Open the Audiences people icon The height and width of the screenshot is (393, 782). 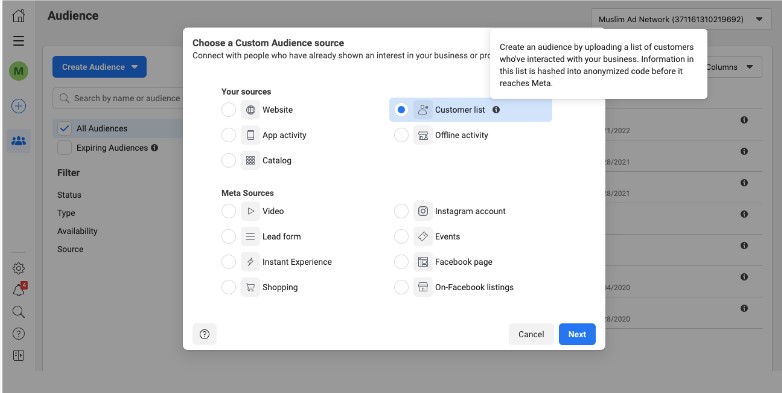[x=18, y=141]
